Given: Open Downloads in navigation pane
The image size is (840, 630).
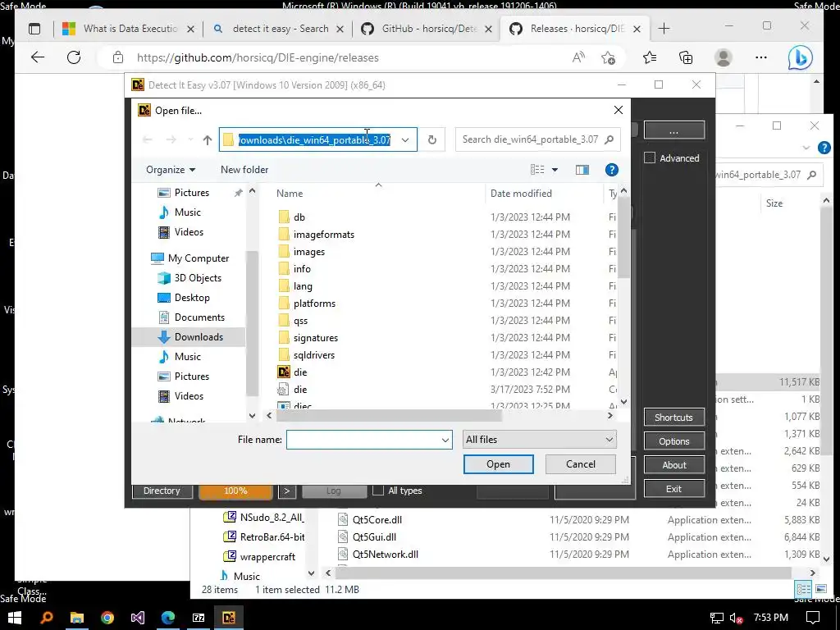Looking at the screenshot, I should [x=199, y=337].
